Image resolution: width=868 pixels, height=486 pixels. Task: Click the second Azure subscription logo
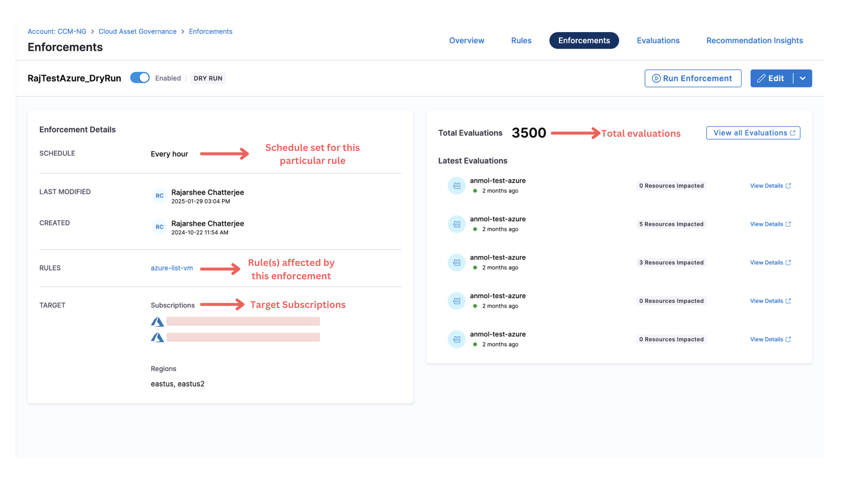(x=157, y=337)
